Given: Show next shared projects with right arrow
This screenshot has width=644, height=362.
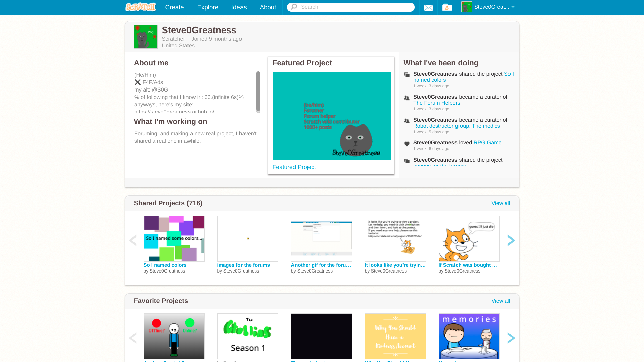Looking at the screenshot, I should tap(511, 240).
